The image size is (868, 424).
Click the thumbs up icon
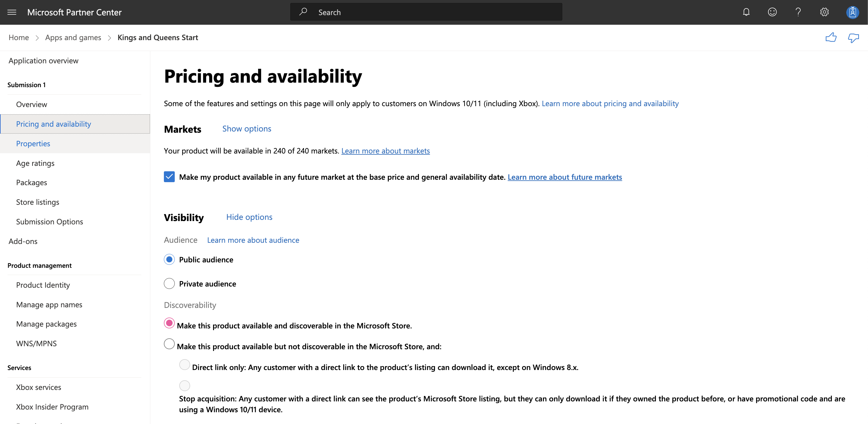[831, 37]
